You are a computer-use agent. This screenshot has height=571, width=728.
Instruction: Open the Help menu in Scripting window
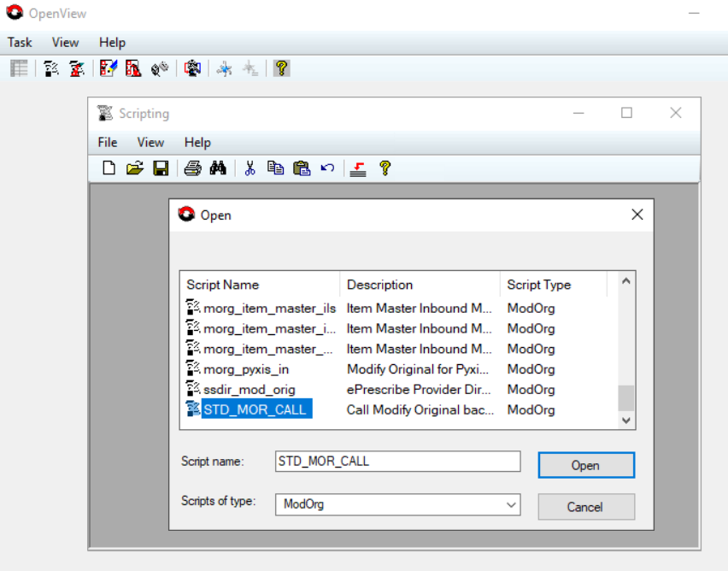(197, 142)
